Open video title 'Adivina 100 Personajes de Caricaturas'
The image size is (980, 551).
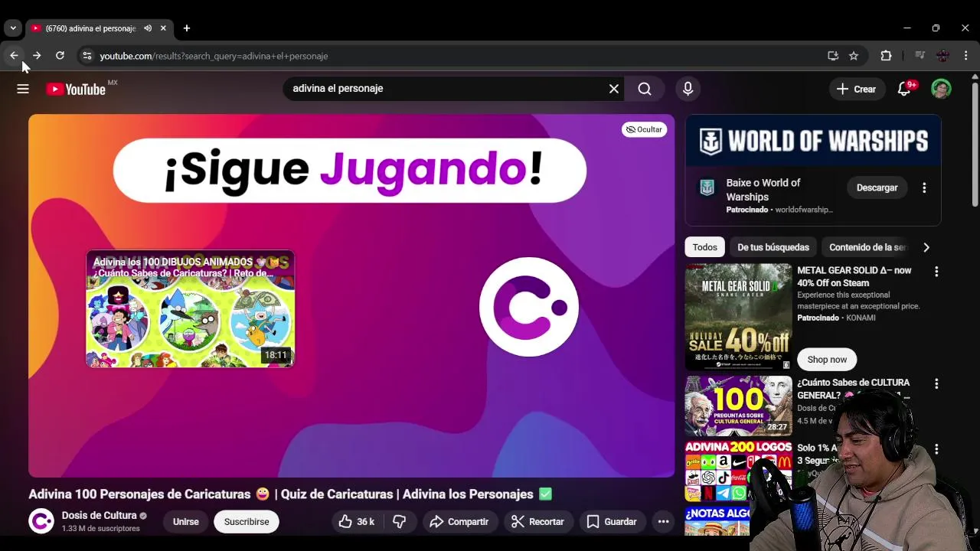pyautogui.click(x=290, y=494)
